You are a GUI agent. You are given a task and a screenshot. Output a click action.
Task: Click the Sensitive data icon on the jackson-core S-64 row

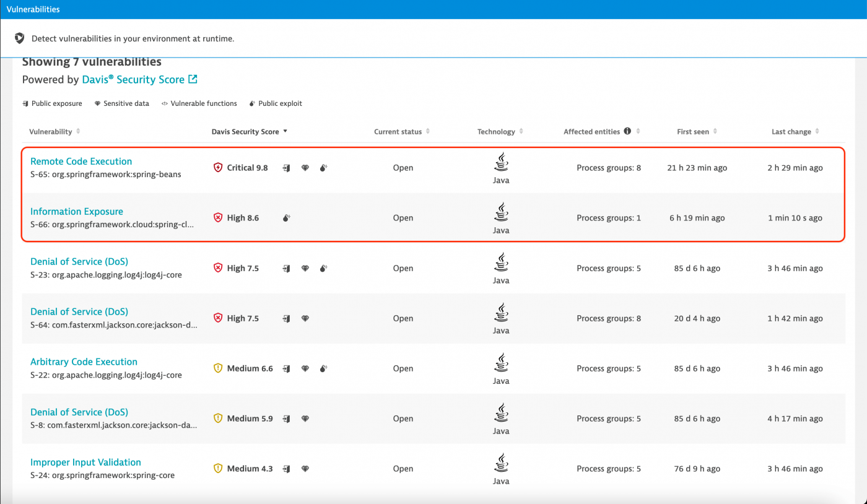[x=304, y=318]
